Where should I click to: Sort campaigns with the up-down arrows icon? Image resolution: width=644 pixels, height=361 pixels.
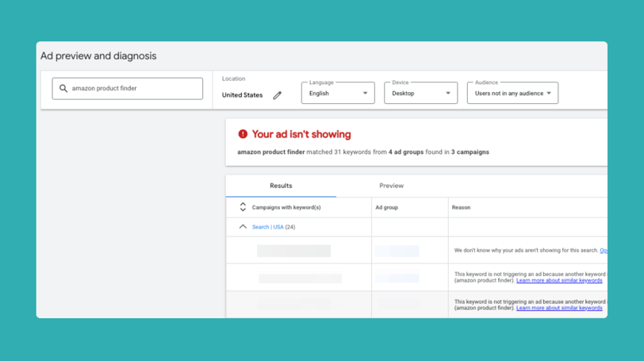(243, 207)
